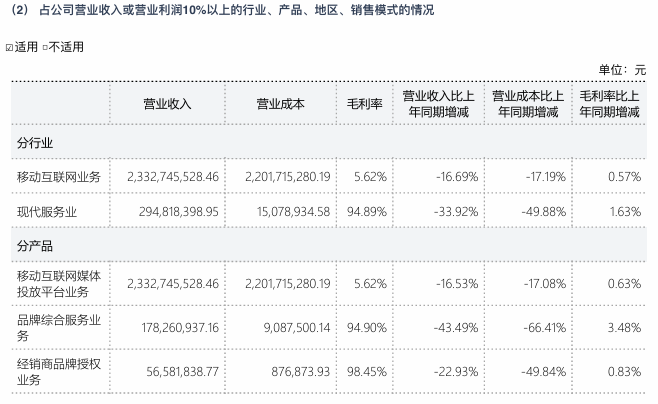Click the 移动互联网业务 row label
The image size is (658, 404).
pos(59,176)
